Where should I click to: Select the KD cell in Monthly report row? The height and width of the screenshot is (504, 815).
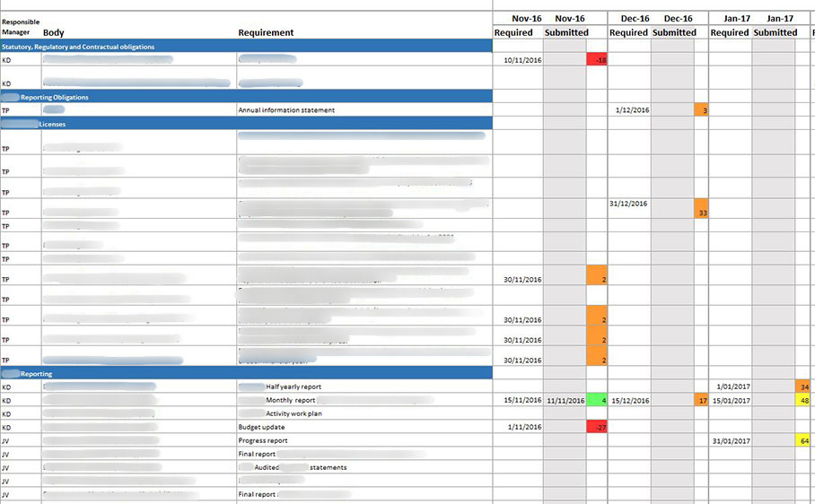21,400
